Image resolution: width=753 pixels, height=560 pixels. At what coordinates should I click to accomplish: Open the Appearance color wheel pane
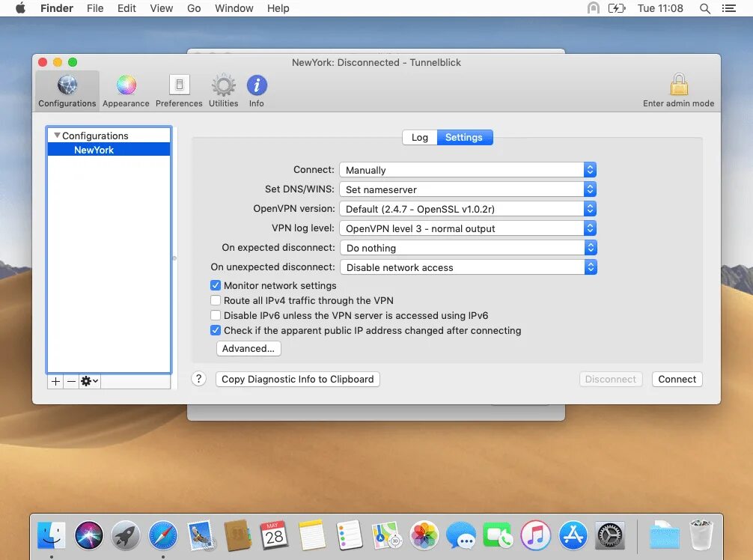click(x=126, y=91)
